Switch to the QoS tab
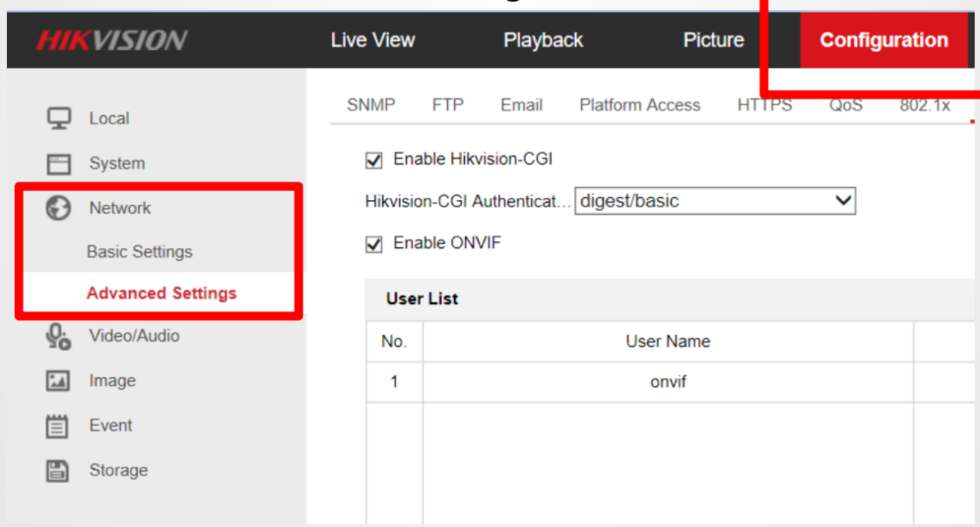The height and width of the screenshot is (527, 980). coord(846,105)
